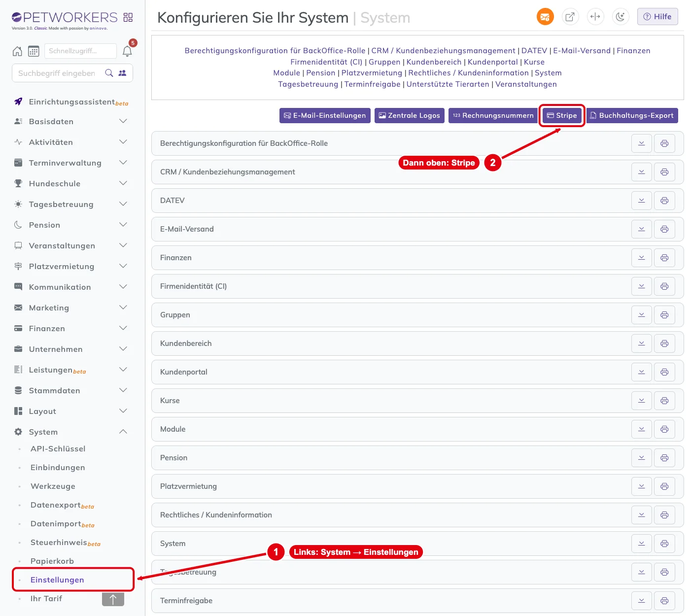Screen dimensions: 690x616
Task: Click the Rechnungsnummern button
Action: coord(493,115)
